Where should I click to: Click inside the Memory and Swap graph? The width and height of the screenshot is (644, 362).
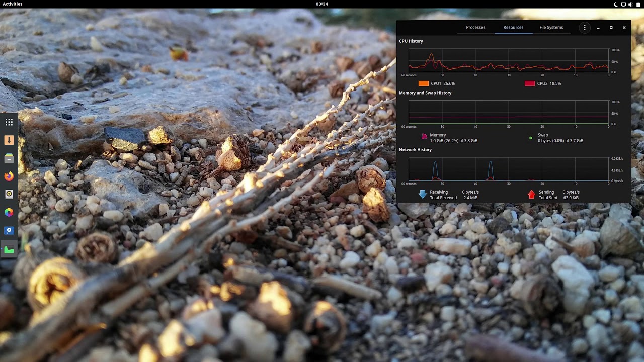click(509, 113)
